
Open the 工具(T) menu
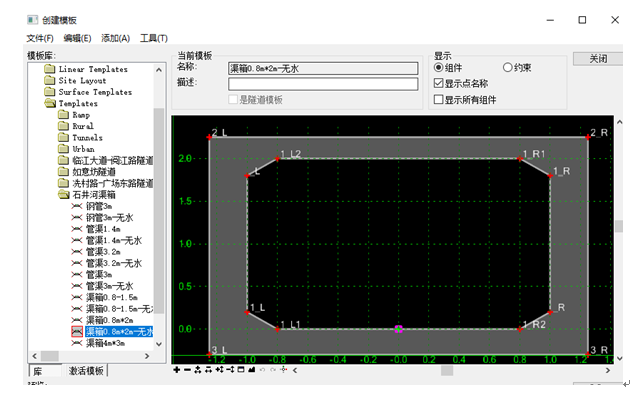[153, 38]
